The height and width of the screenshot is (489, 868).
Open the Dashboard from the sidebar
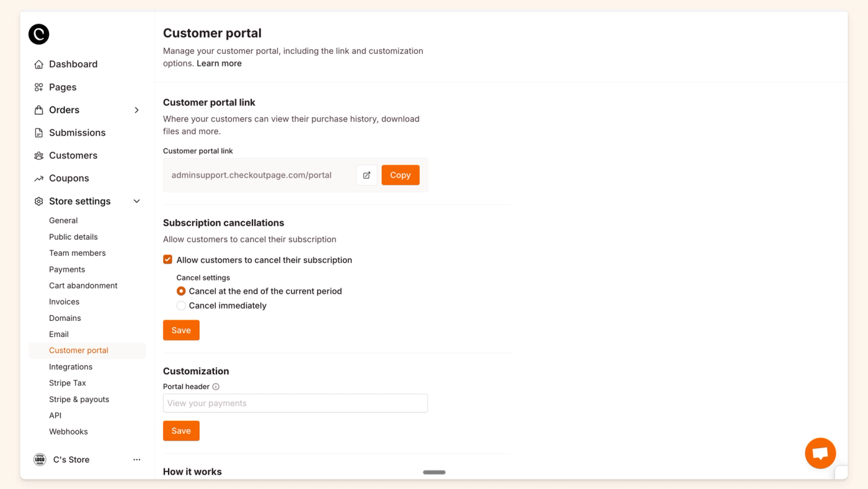(38, 64)
